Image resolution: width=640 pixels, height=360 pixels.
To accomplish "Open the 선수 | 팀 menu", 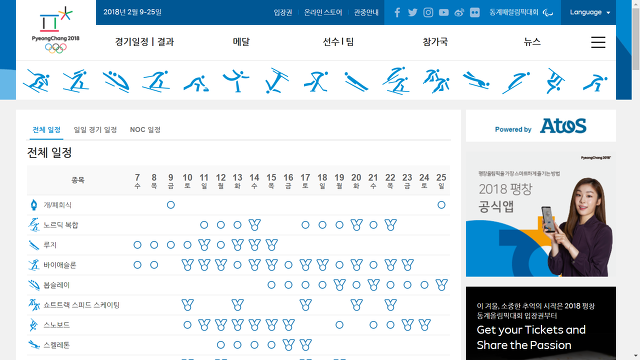I will (x=338, y=42).
